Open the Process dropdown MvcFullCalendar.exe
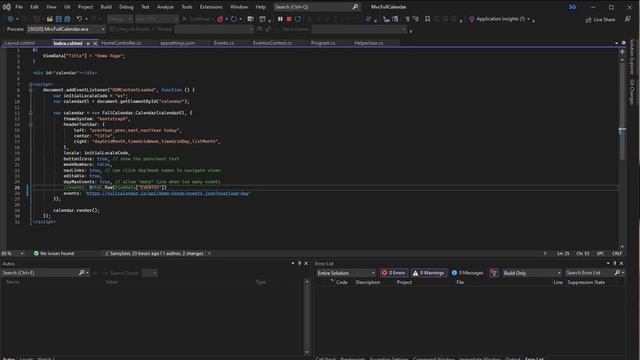The image size is (640, 360). point(66,29)
